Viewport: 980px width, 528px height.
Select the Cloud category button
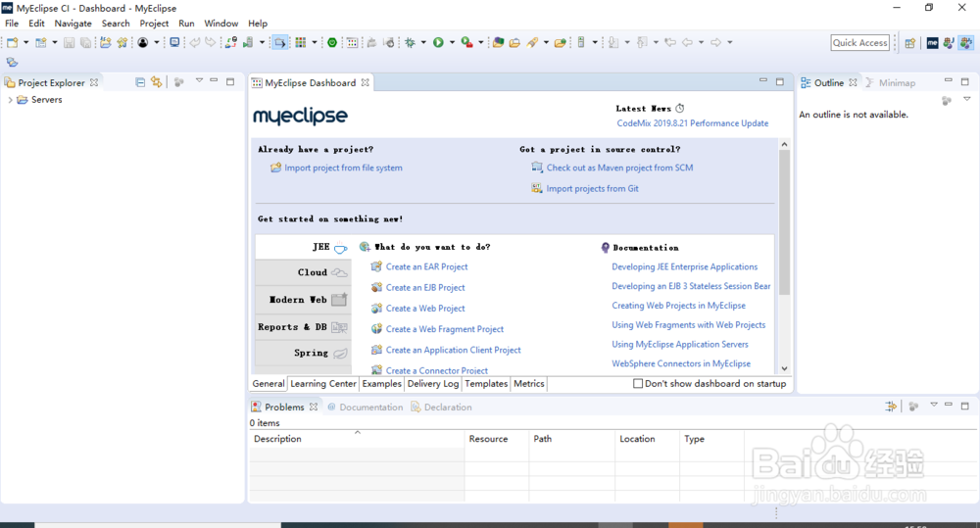(303, 272)
